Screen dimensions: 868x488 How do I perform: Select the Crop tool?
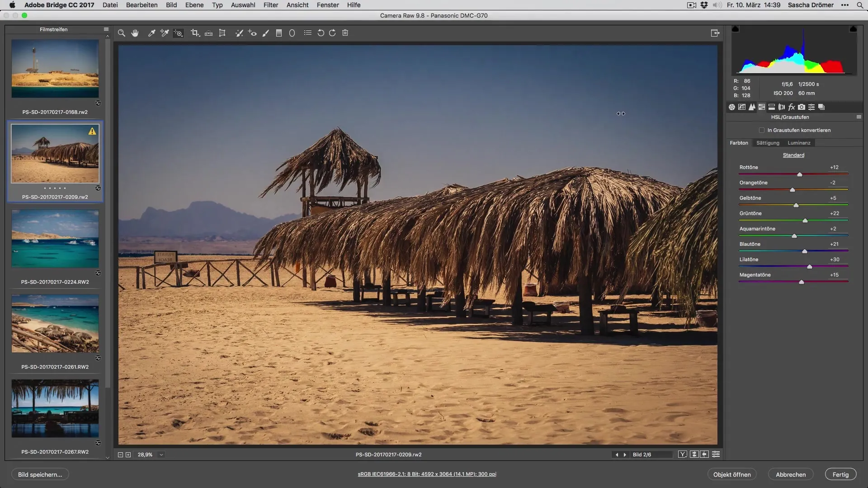[x=195, y=33]
